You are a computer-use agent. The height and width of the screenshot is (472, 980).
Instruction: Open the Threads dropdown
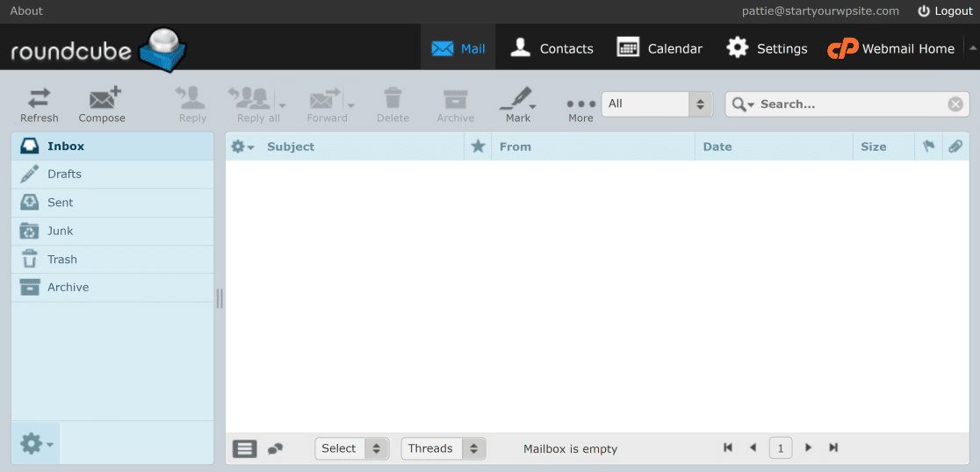pyautogui.click(x=443, y=448)
